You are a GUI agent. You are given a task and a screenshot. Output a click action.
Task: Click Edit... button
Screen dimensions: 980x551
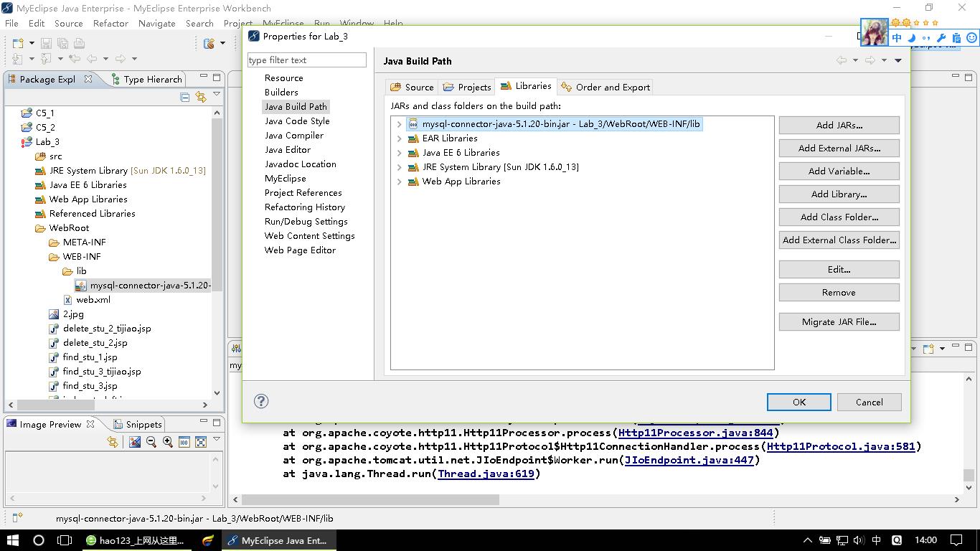pyautogui.click(x=839, y=269)
